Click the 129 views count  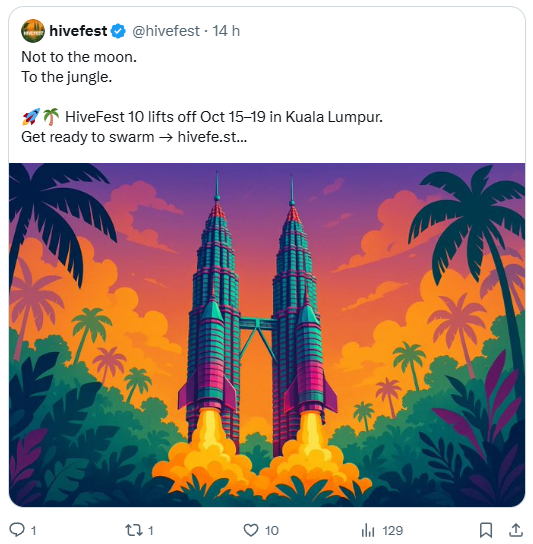coord(392,530)
